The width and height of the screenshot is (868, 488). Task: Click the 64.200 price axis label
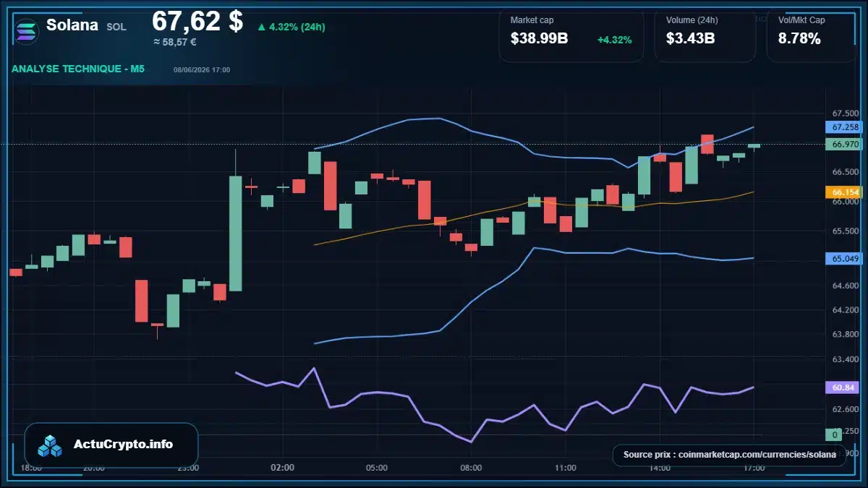(x=846, y=310)
